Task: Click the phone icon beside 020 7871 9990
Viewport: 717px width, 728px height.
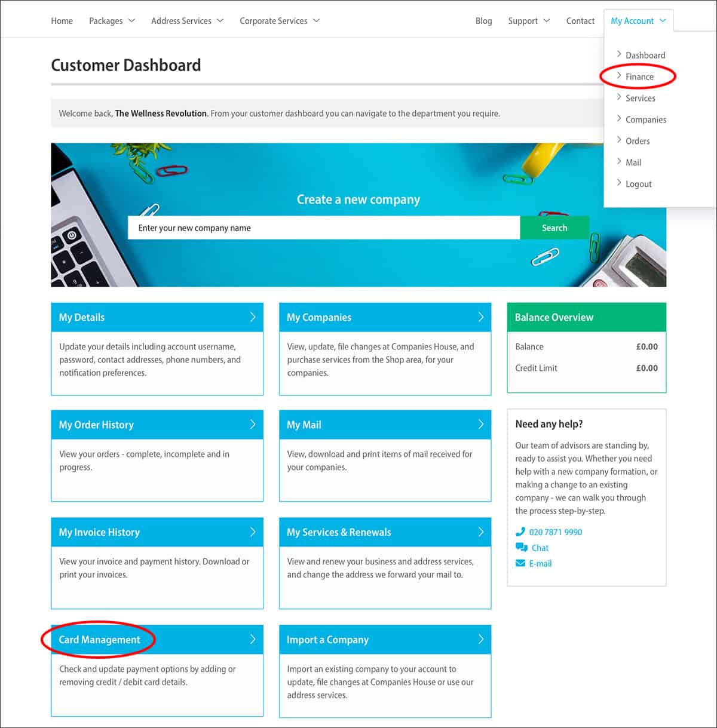Action: 520,532
